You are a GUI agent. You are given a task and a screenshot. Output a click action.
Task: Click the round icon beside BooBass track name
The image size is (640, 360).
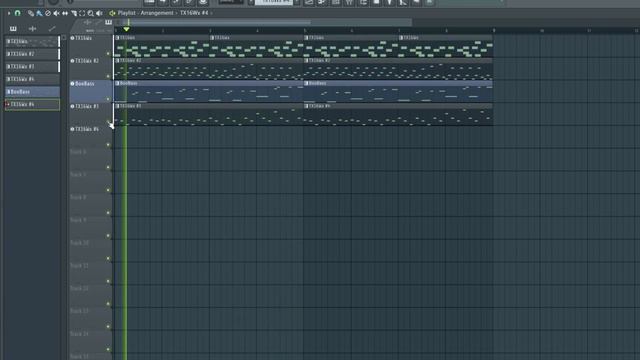[x=72, y=84]
